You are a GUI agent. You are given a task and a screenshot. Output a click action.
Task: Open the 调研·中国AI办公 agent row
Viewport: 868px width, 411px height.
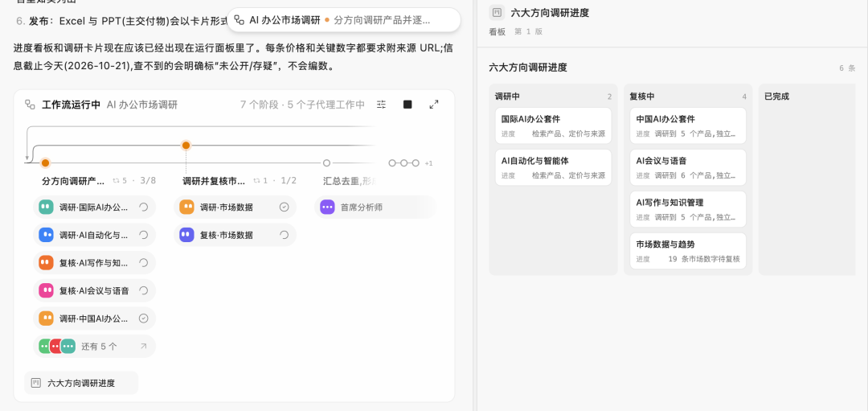(x=95, y=318)
